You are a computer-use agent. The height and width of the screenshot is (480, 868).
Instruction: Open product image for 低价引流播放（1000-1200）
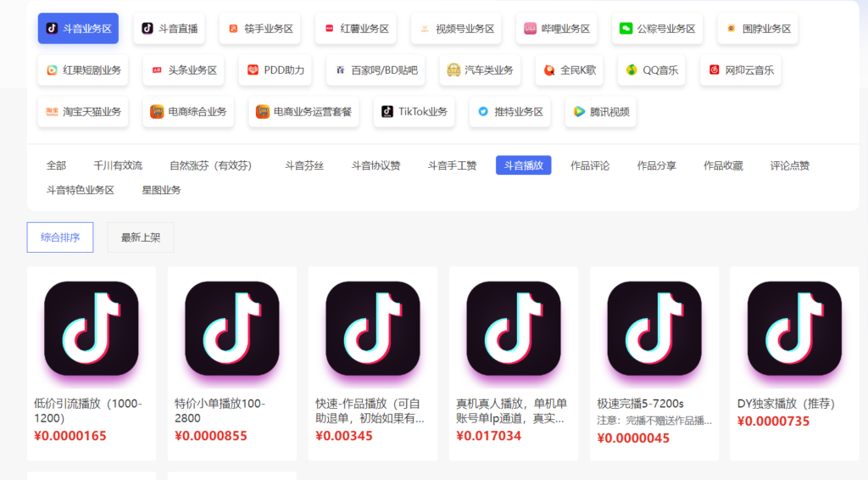coord(92,328)
